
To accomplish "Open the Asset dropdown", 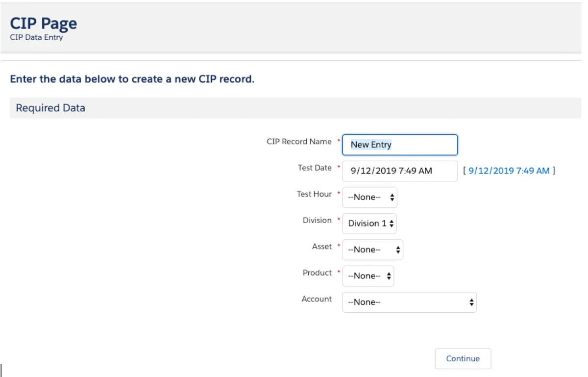I will [x=373, y=250].
